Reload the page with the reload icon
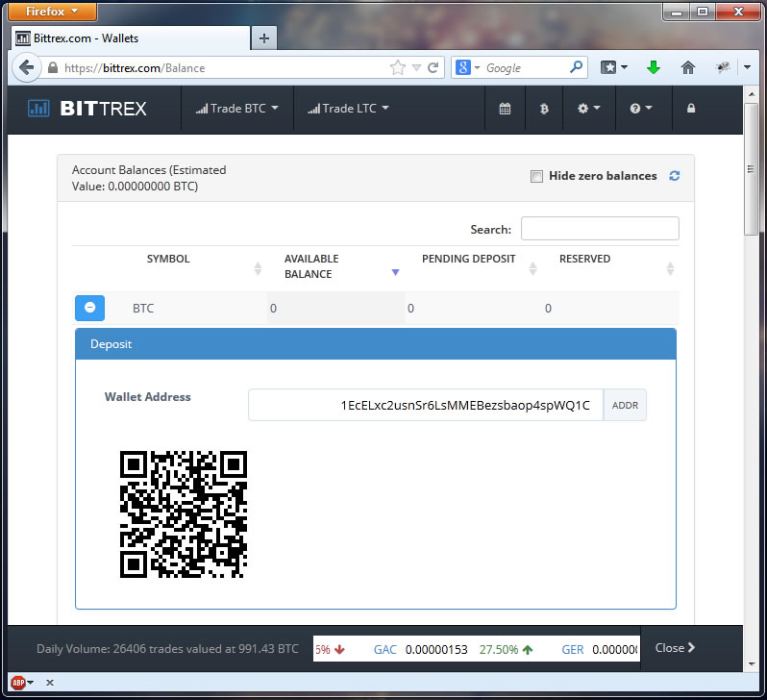The width and height of the screenshot is (767, 700). click(433, 67)
